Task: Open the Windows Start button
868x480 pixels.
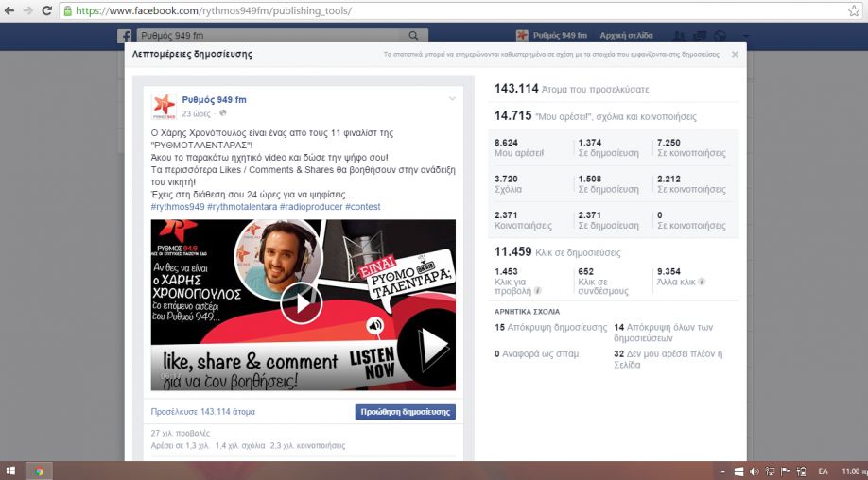Action: [10, 471]
